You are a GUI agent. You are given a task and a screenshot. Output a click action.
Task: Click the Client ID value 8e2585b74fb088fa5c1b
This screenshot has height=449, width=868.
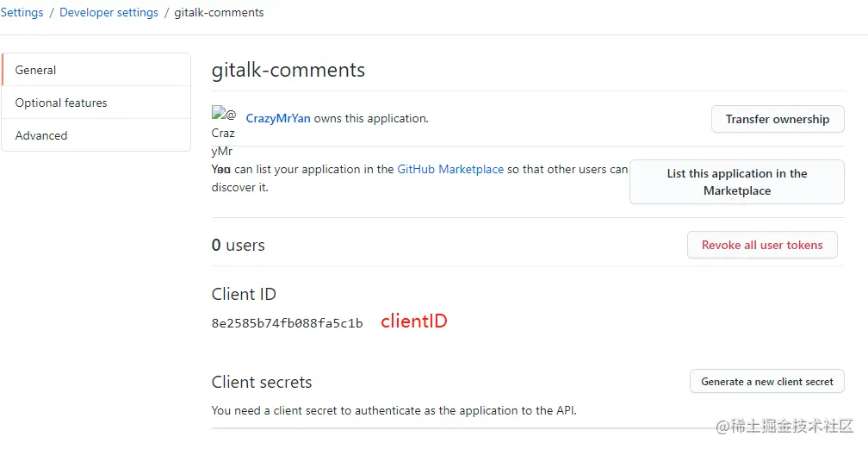coord(287,323)
